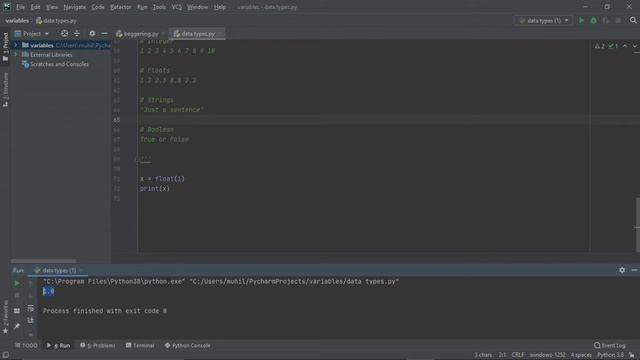Click the pin tab icon in Run panel

(17, 326)
